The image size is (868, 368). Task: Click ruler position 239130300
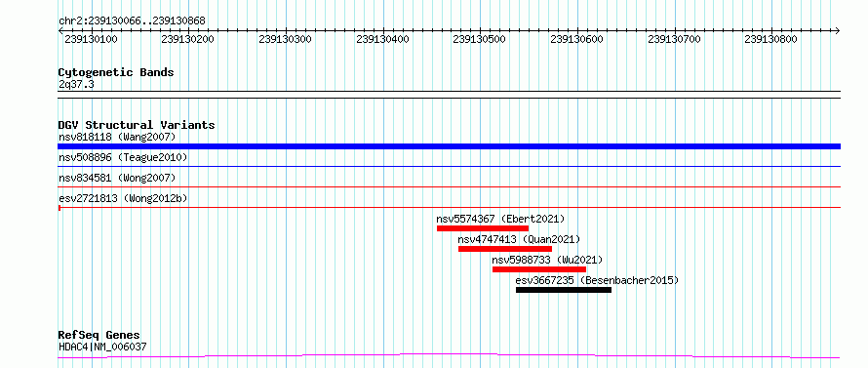click(x=286, y=39)
